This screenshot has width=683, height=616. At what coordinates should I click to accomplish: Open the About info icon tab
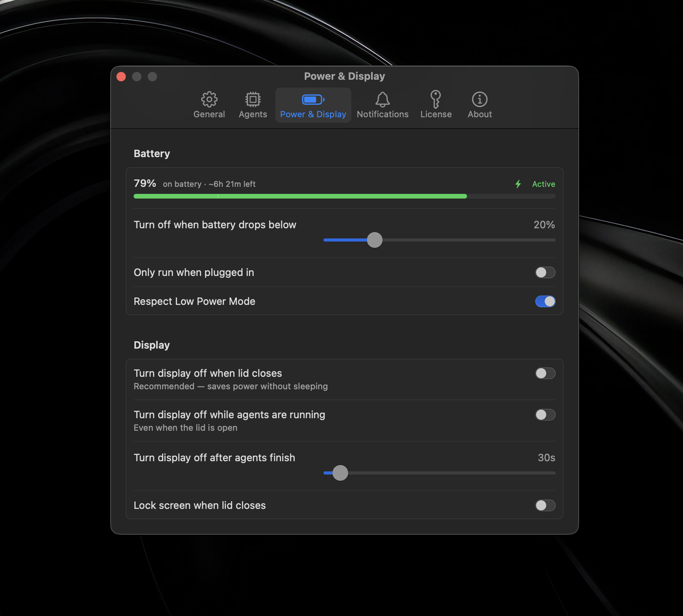tap(479, 99)
